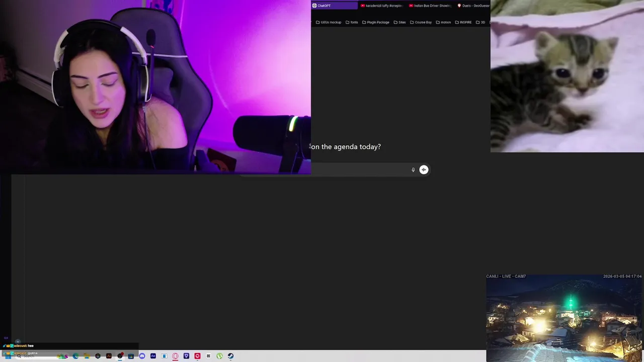Click the ChatGPT dictate microphone icon
Screen dimensions: 644x362
pos(413,170)
